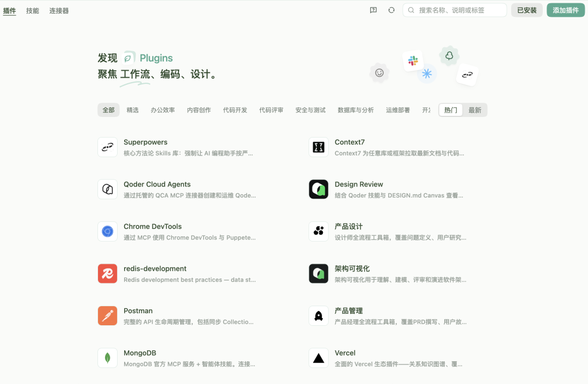Image resolution: width=588 pixels, height=384 pixels.
Task: Click the 产品管理 rocket icon
Action: (x=318, y=316)
